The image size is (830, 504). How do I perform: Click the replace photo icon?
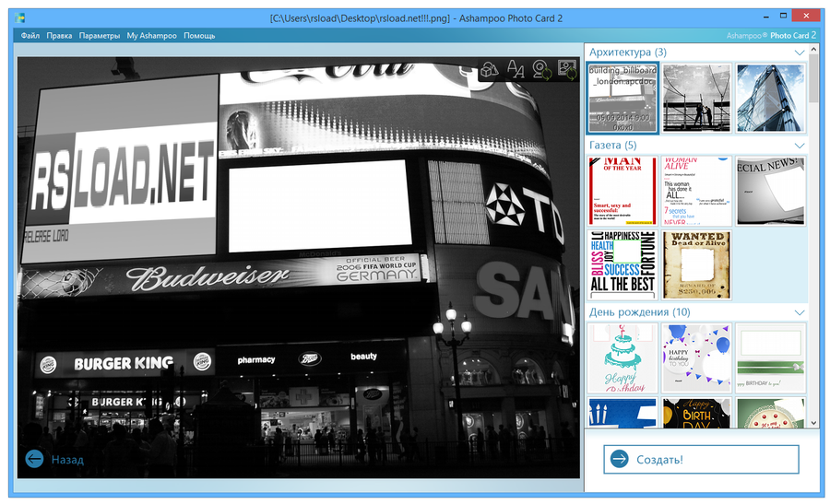click(x=567, y=70)
